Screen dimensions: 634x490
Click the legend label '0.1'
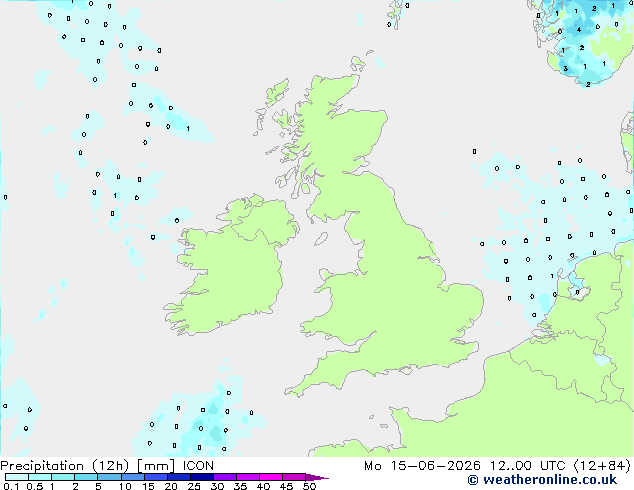coord(11,486)
